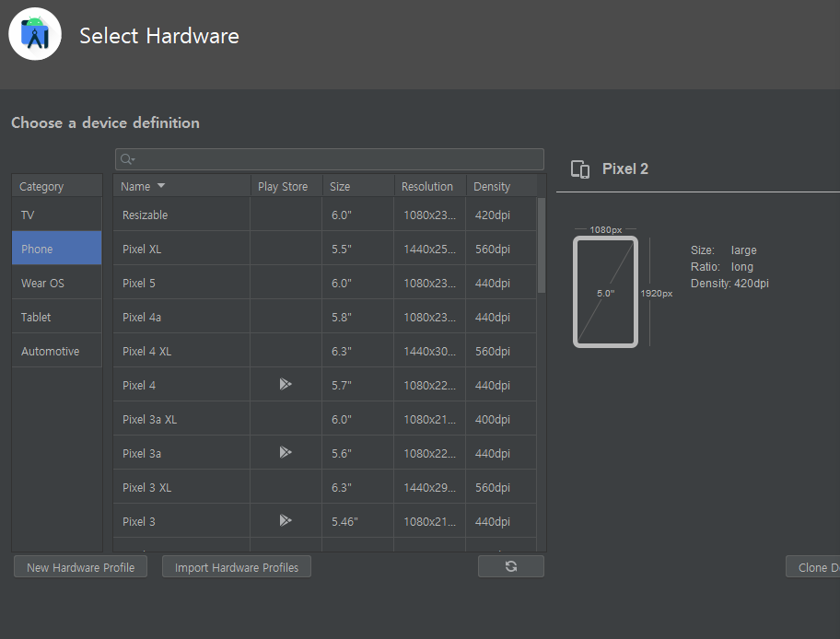Image resolution: width=840 pixels, height=639 pixels.
Task: Sort by Play Store column header
Action: pyautogui.click(x=286, y=186)
